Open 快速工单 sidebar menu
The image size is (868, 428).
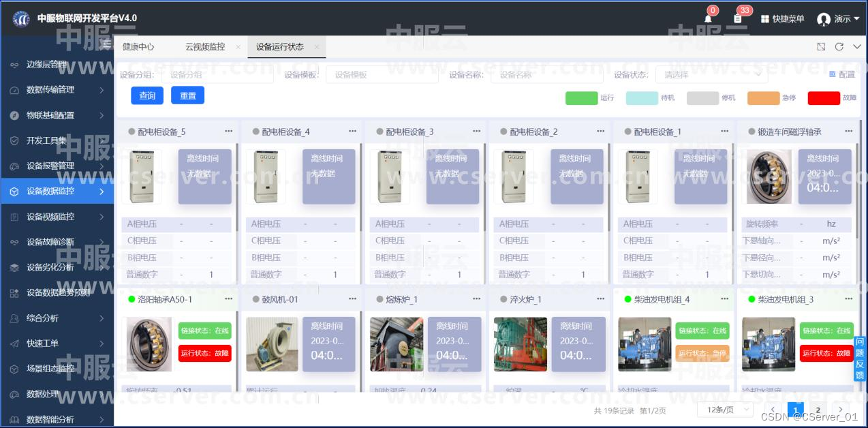57,343
